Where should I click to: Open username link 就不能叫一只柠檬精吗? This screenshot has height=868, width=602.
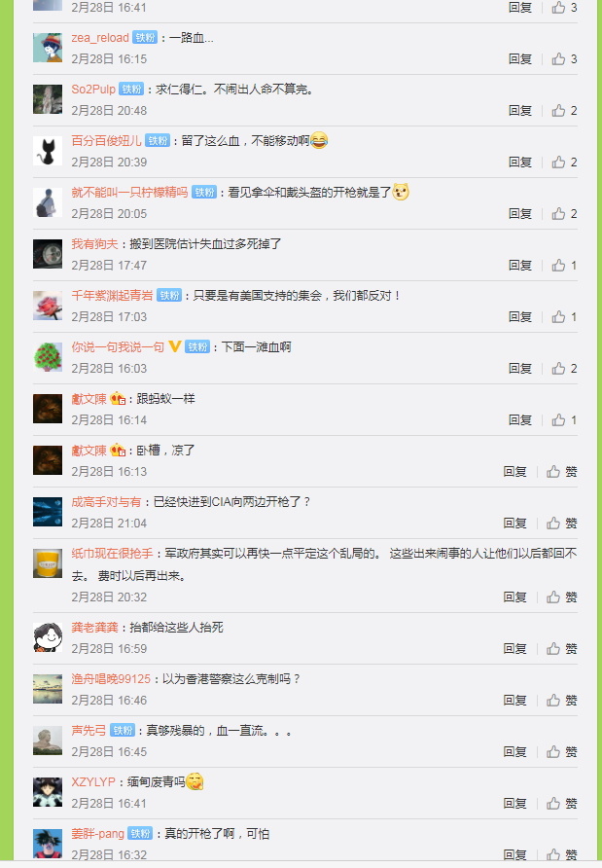[x=129, y=192]
